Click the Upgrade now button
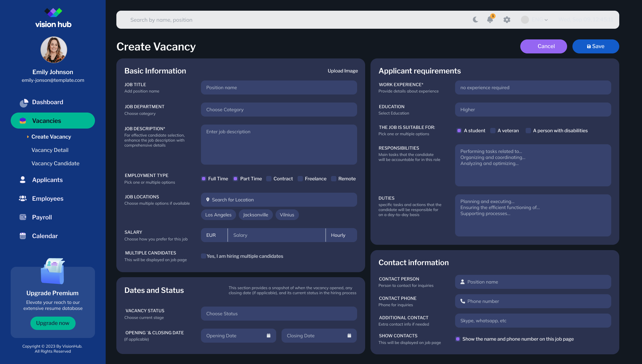The image size is (642, 364). [53, 323]
